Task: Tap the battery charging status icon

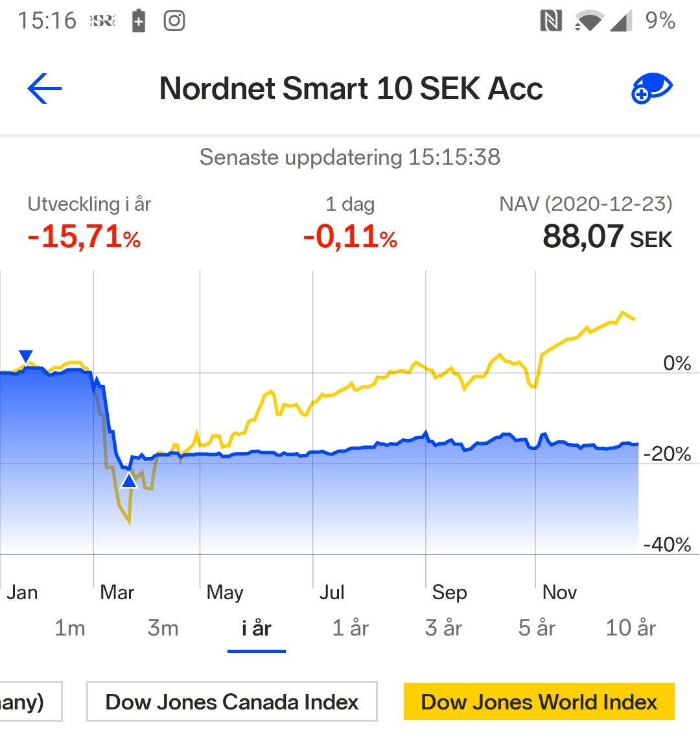Action: pyautogui.click(x=139, y=21)
